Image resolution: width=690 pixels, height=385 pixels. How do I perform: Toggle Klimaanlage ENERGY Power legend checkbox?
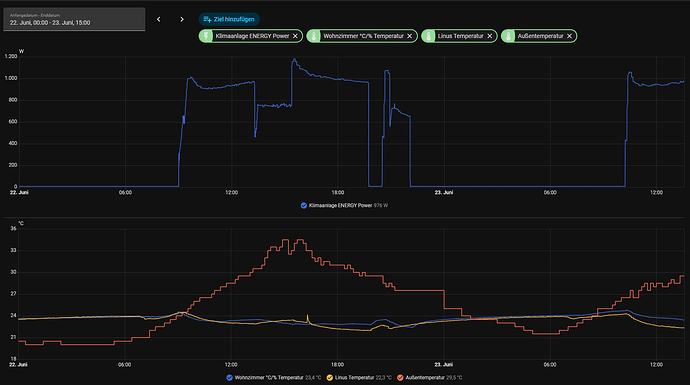[x=304, y=205]
